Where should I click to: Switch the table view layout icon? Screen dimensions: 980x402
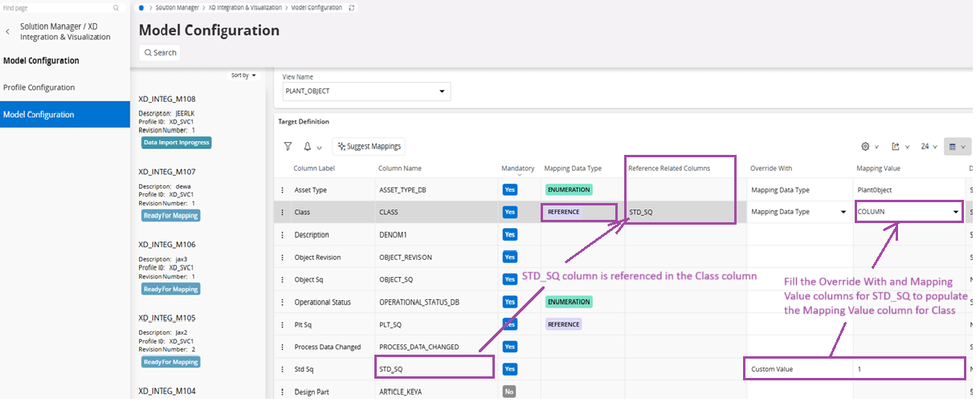(x=953, y=147)
